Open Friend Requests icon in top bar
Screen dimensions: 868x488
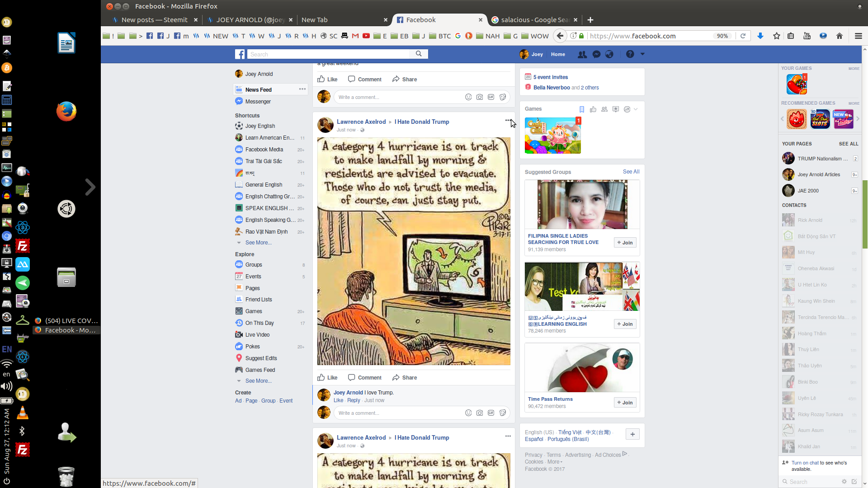(582, 54)
